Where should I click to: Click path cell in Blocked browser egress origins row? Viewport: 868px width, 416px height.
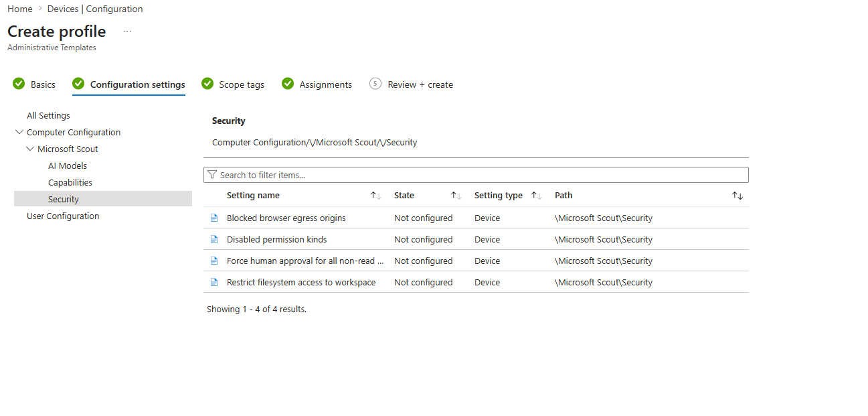(604, 218)
